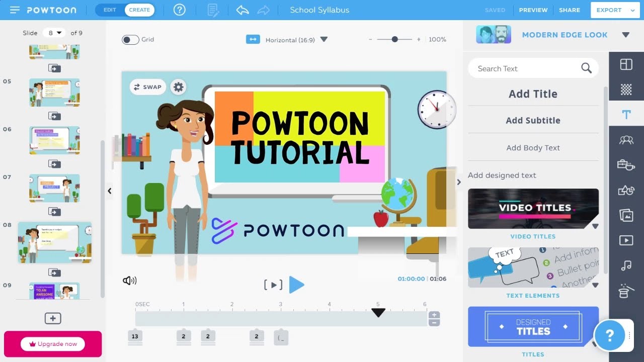Screen dimensions: 644x362
Task: Open the Sound music note panel icon
Action: pos(626,265)
